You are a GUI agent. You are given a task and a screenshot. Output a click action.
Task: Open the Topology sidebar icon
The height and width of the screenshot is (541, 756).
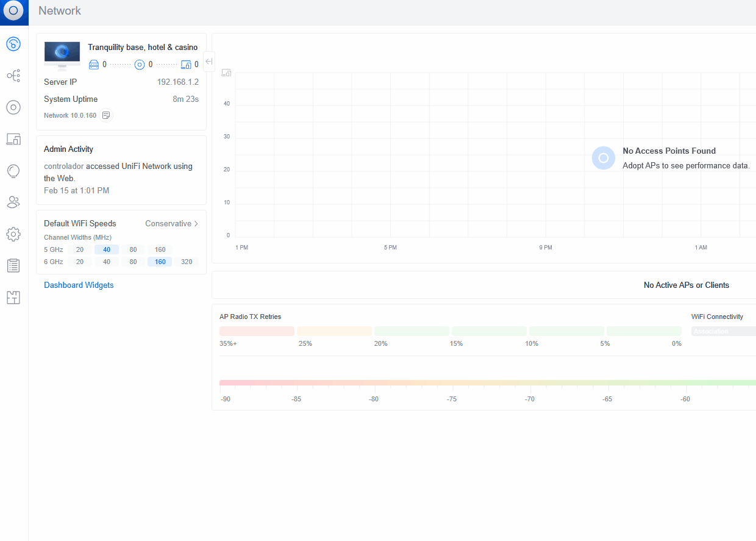click(x=13, y=76)
